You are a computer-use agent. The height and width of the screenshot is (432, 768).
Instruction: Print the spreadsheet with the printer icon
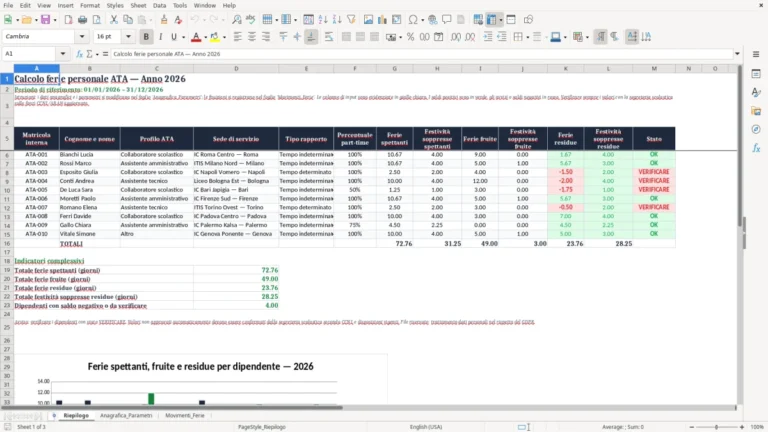click(x=82, y=20)
